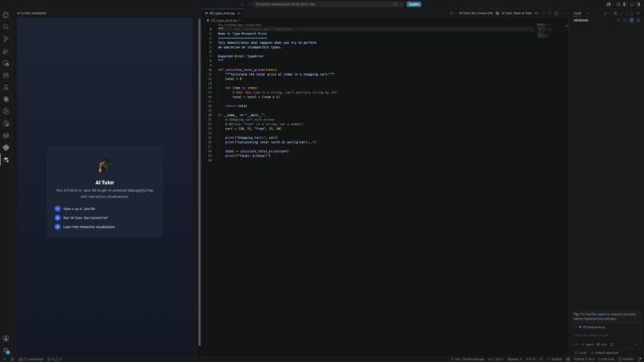The image size is (644, 362).
Task: Click the split editor icon
Action: pos(556,13)
